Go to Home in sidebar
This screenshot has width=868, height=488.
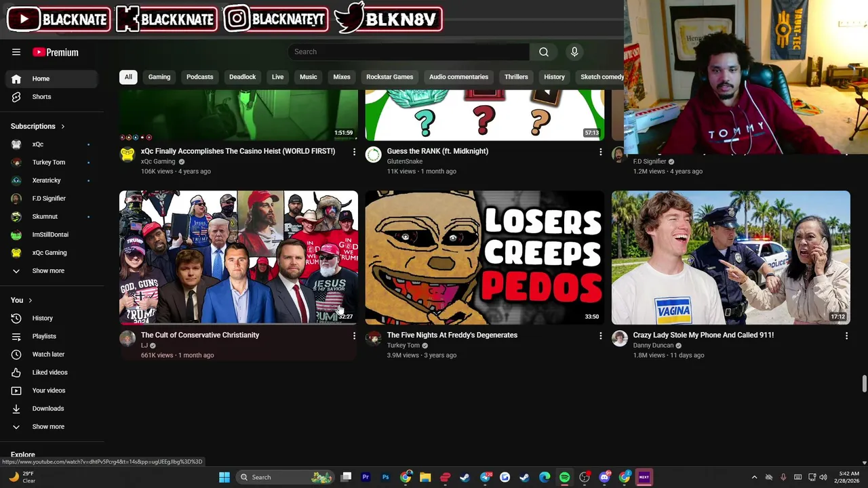click(x=52, y=79)
